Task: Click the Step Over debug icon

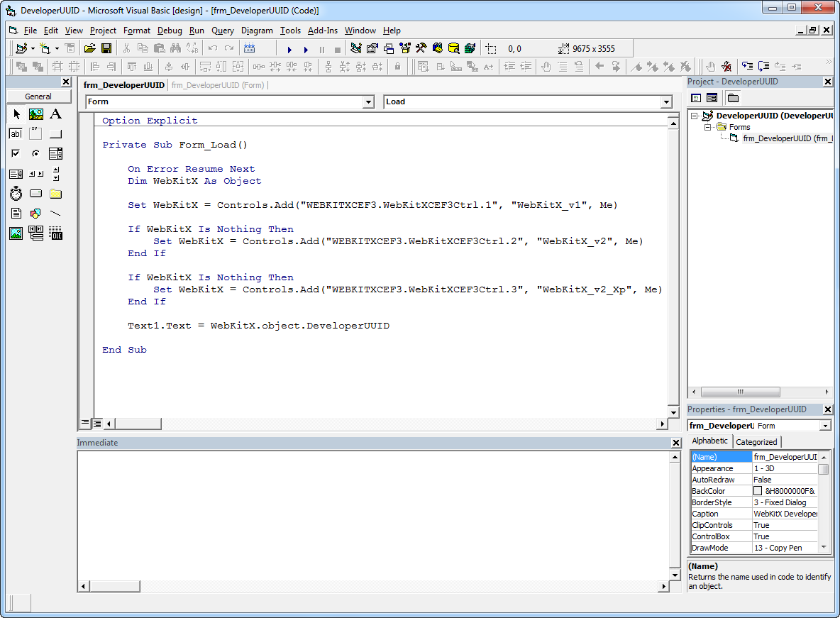Action: pyautogui.click(x=764, y=67)
